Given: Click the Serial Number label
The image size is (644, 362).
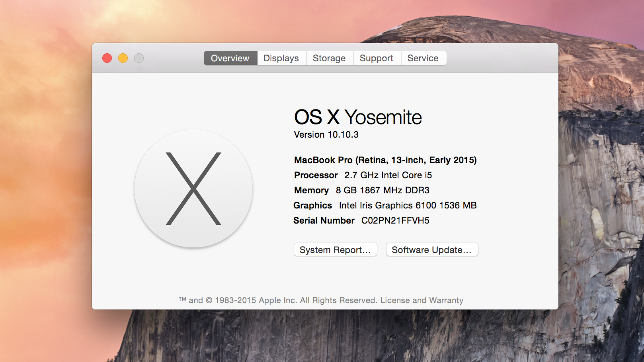Looking at the screenshot, I should [x=324, y=221].
